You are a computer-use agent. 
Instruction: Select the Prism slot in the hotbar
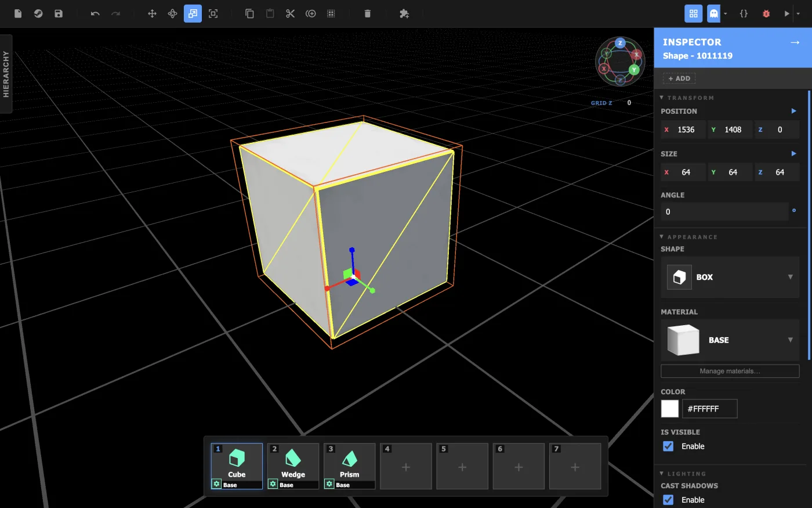tap(349, 466)
